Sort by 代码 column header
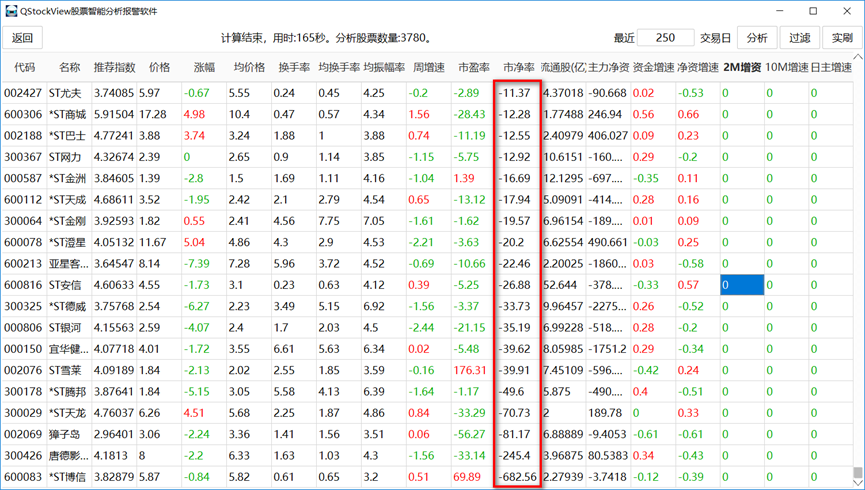Image resolution: width=865 pixels, height=490 pixels. [24, 67]
